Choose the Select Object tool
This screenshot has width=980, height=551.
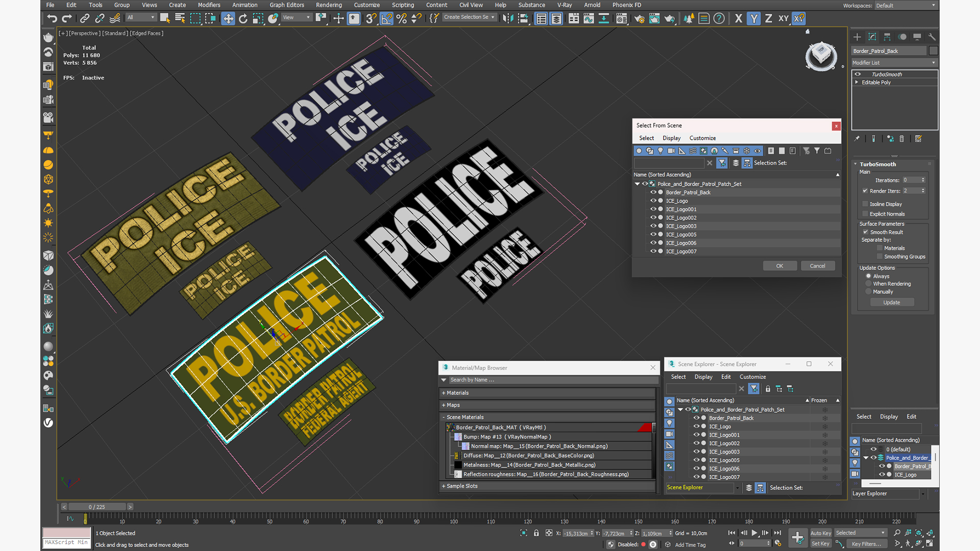pos(165,18)
